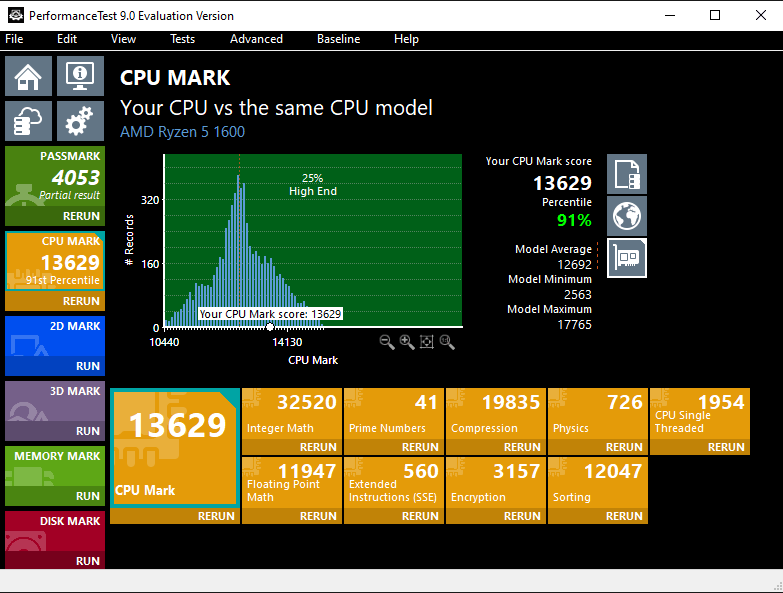
Task: Click the Physics 726 result tile
Action: point(598,414)
